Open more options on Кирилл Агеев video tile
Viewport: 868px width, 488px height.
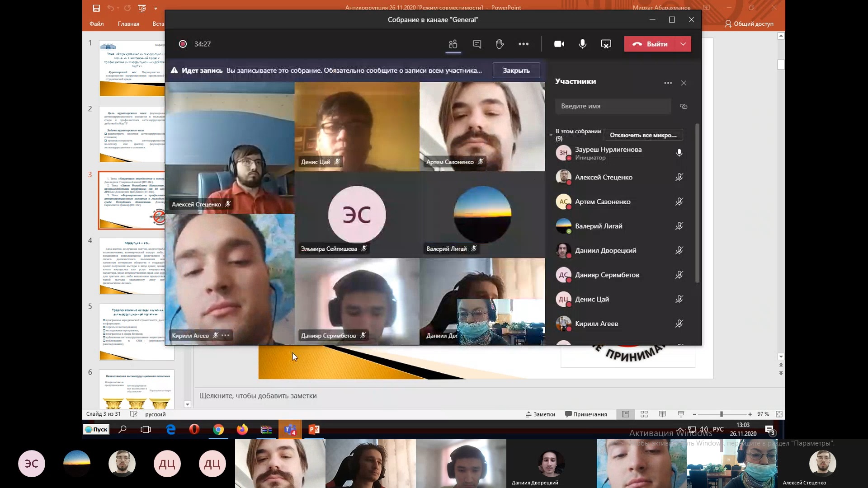(x=226, y=335)
